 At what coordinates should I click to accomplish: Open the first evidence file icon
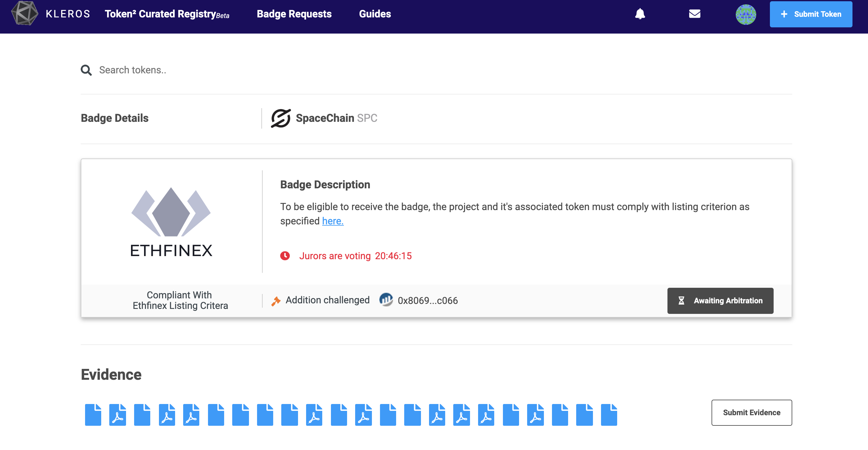pyautogui.click(x=93, y=414)
